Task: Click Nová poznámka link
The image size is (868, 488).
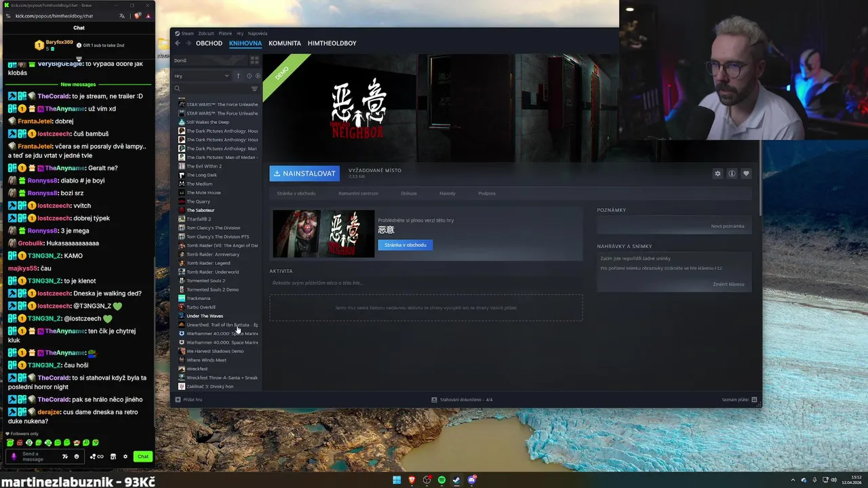Action: point(728,226)
